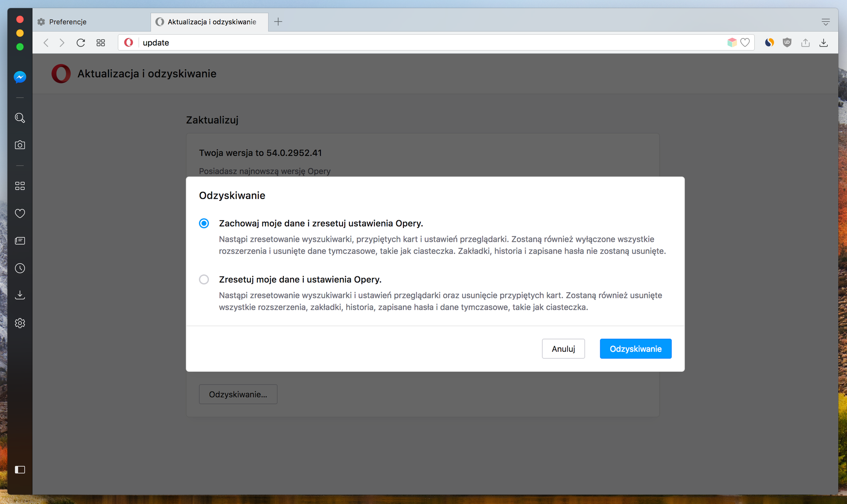847x504 pixels.
Task: Open Speed Dial from the sidebar
Action: pos(20,186)
